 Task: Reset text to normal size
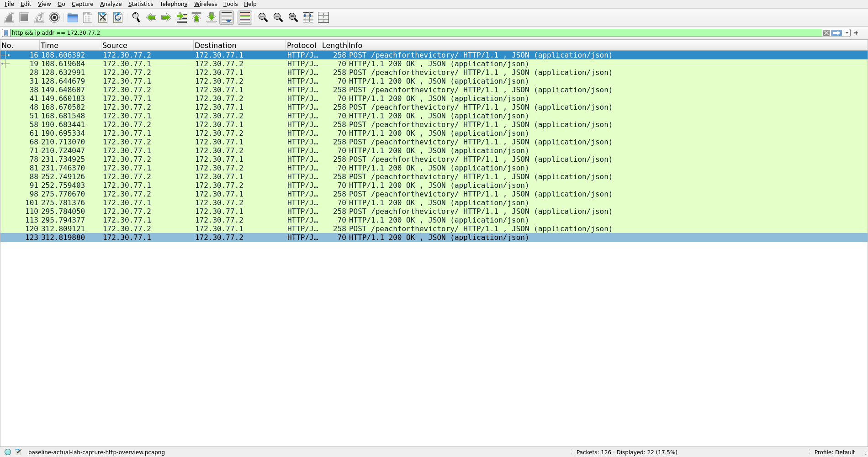[293, 17]
